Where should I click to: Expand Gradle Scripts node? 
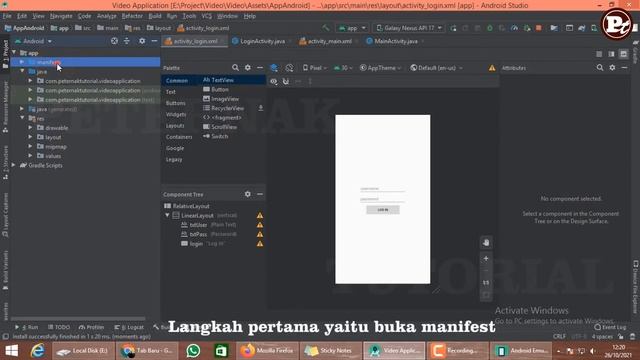(x=14, y=165)
